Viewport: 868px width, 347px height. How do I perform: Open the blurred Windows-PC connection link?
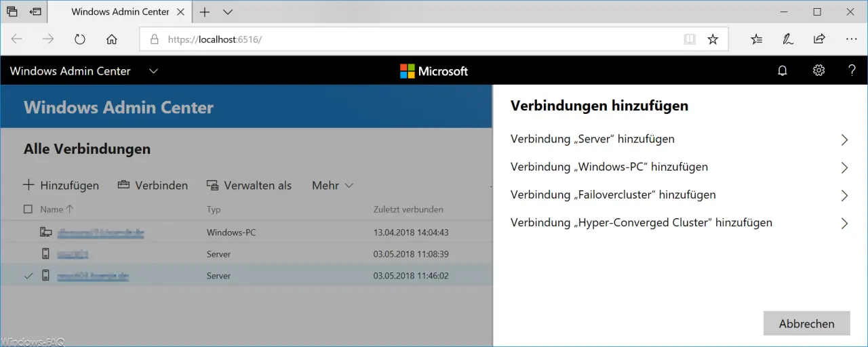click(x=100, y=232)
